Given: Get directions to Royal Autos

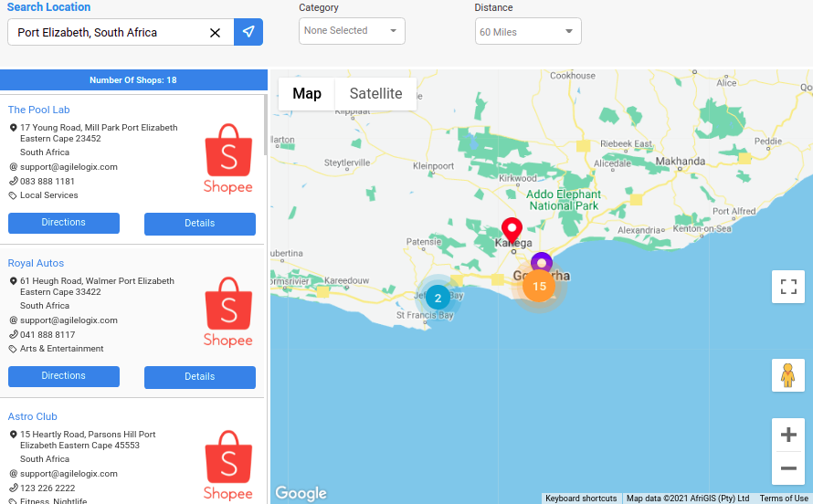Looking at the screenshot, I should click(64, 376).
